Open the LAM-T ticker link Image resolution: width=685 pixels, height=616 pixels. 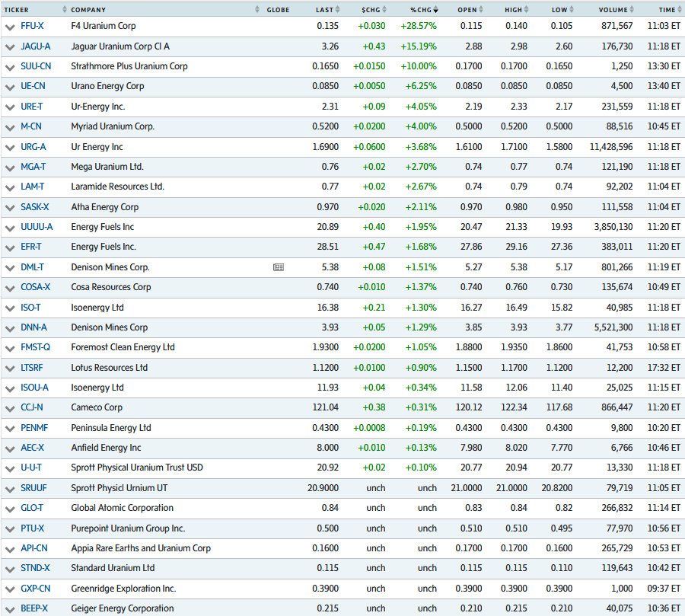click(x=32, y=187)
